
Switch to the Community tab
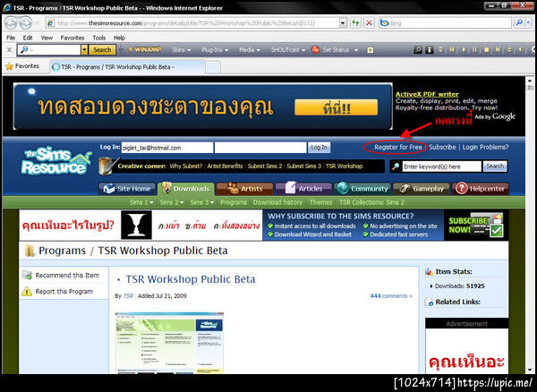362,189
